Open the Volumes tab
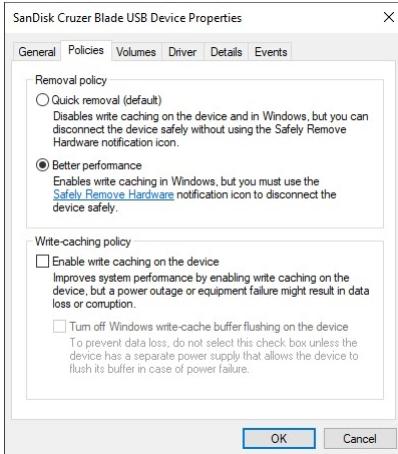The image size is (398, 454). point(136,52)
